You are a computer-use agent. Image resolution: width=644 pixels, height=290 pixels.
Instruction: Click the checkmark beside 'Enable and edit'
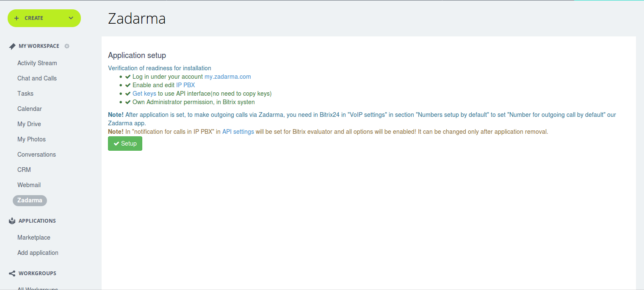coord(128,85)
